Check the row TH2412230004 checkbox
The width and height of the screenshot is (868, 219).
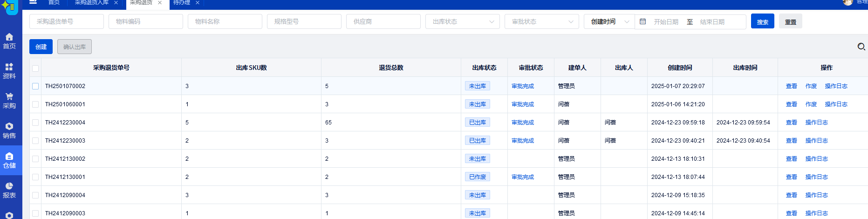[35, 123]
